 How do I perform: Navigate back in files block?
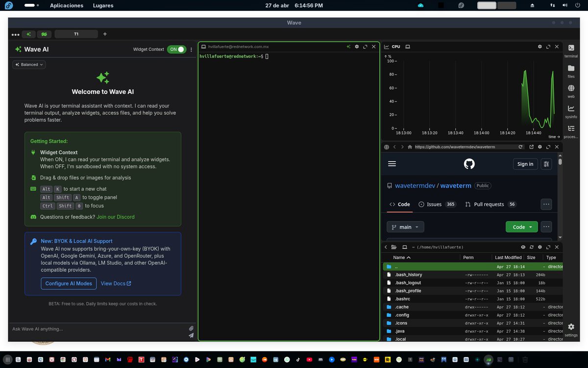click(386, 247)
